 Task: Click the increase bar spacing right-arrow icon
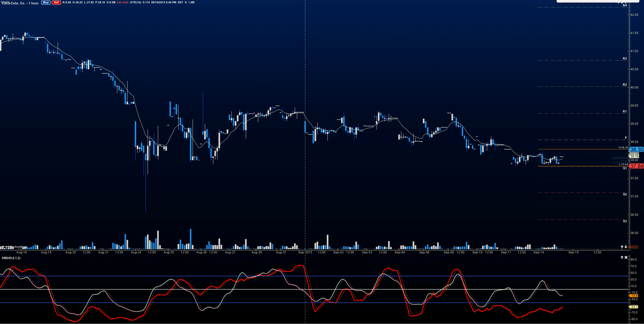[x=6, y=247]
